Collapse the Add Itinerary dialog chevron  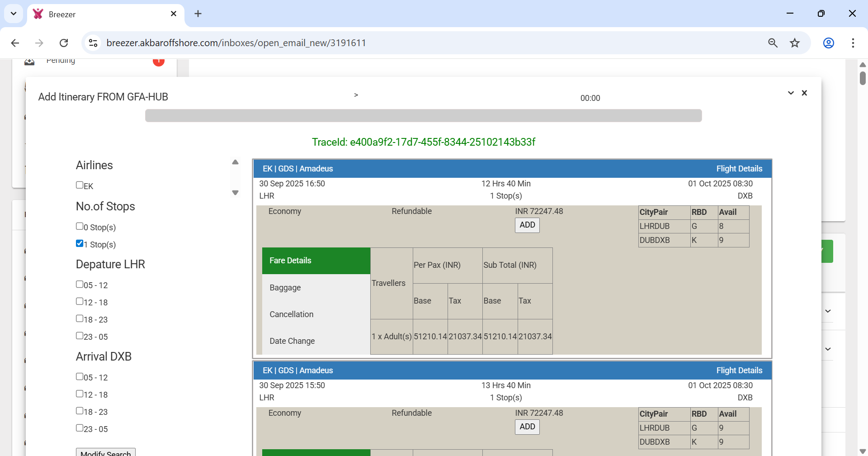point(791,93)
